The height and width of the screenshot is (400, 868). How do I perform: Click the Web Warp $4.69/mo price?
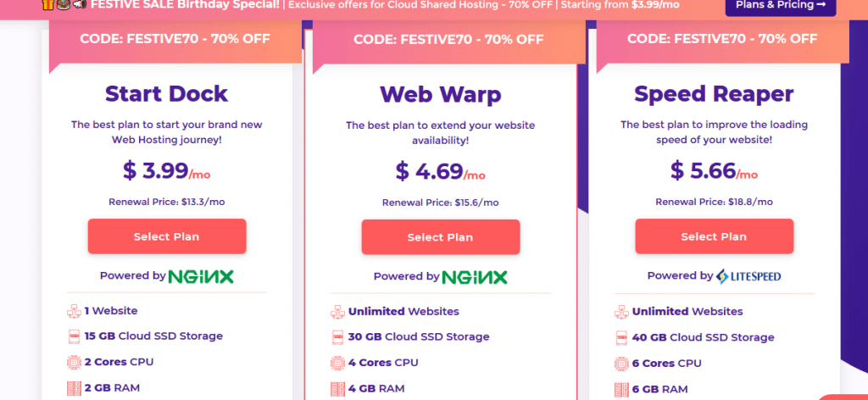[441, 171]
